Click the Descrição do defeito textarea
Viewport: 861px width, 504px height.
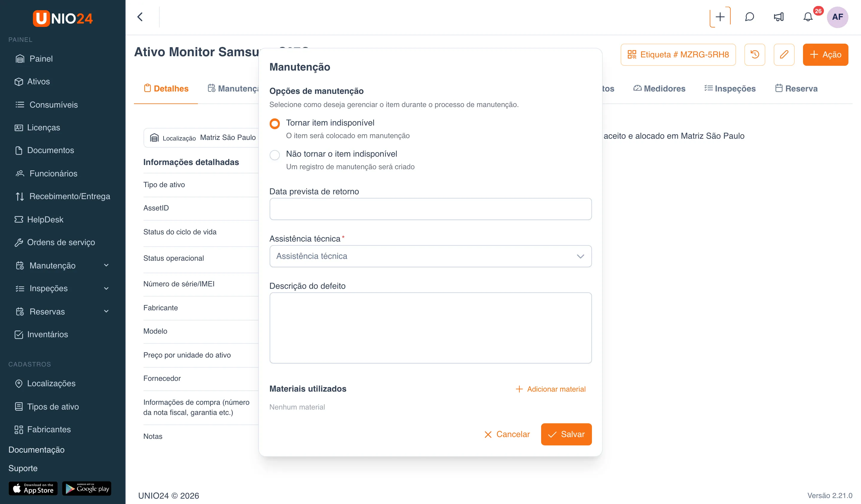(x=430, y=328)
